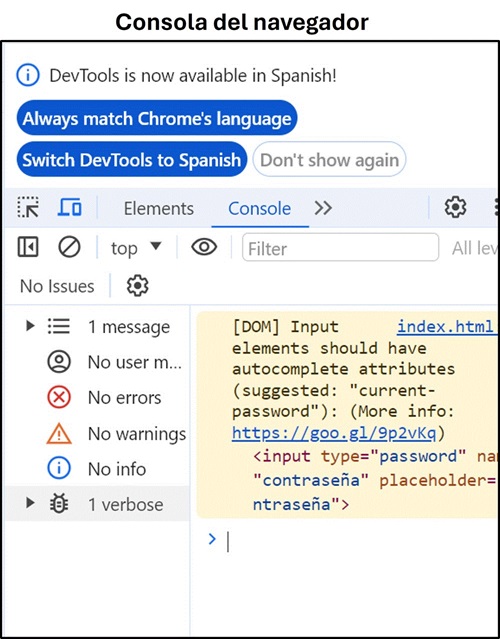Open console settings gear beside No Issues
Viewport: 500px width, 639px height.
(x=137, y=286)
